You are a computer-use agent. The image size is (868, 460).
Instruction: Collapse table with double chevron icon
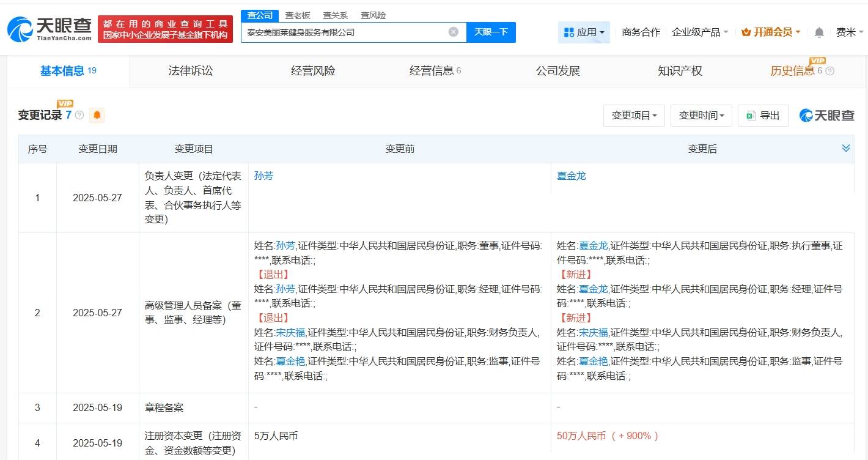(846, 147)
